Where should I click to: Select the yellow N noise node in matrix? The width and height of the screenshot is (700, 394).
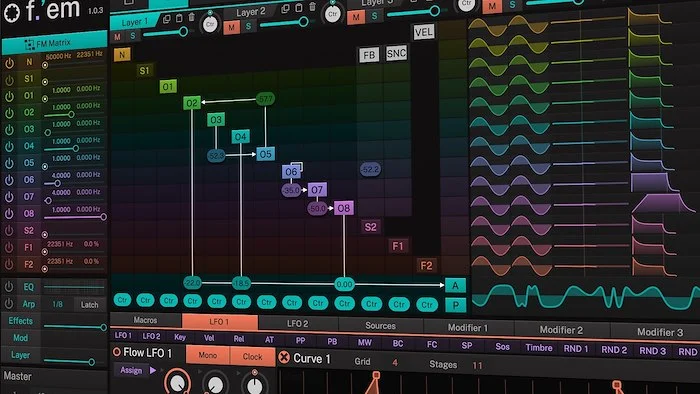122,54
